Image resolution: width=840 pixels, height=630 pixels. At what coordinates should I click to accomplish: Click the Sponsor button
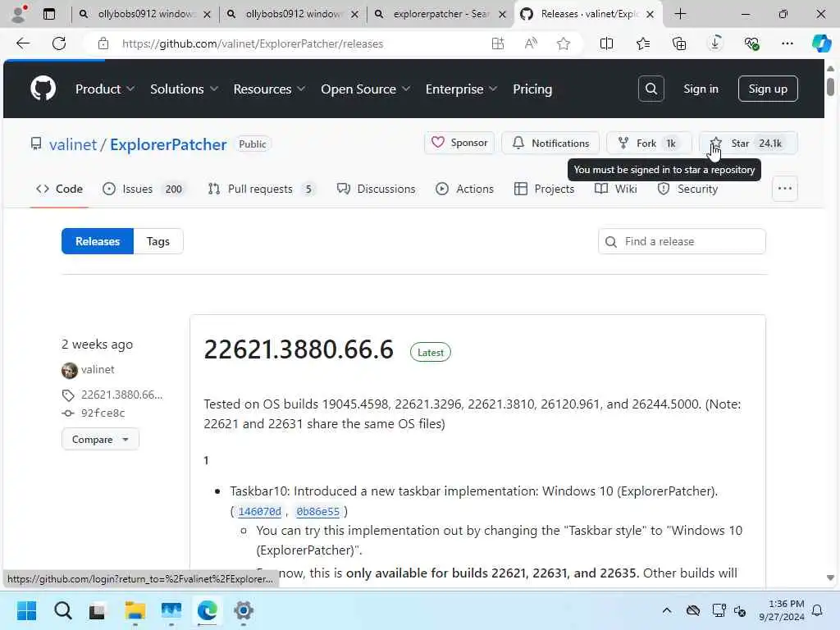(459, 143)
